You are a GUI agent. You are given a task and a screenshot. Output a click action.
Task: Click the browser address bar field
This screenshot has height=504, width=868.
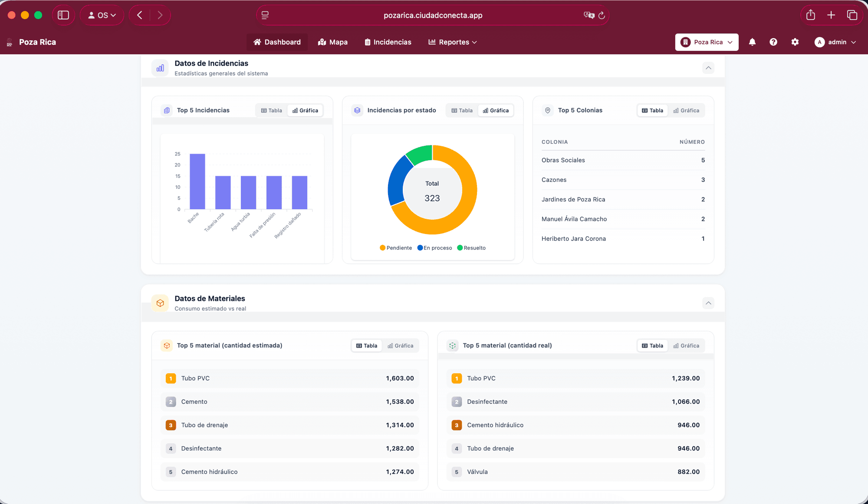[433, 15]
